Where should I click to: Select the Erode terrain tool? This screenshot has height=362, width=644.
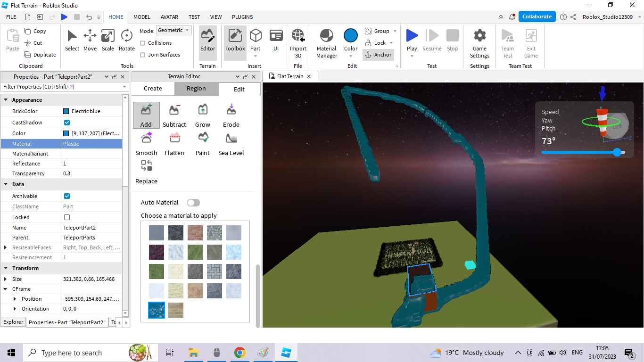coord(231,115)
